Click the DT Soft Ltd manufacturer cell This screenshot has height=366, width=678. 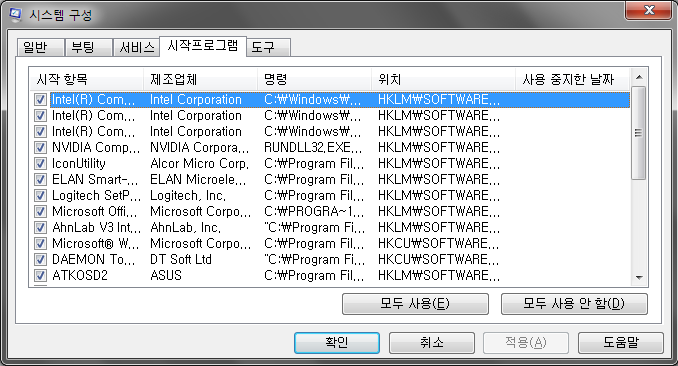pos(181,260)
